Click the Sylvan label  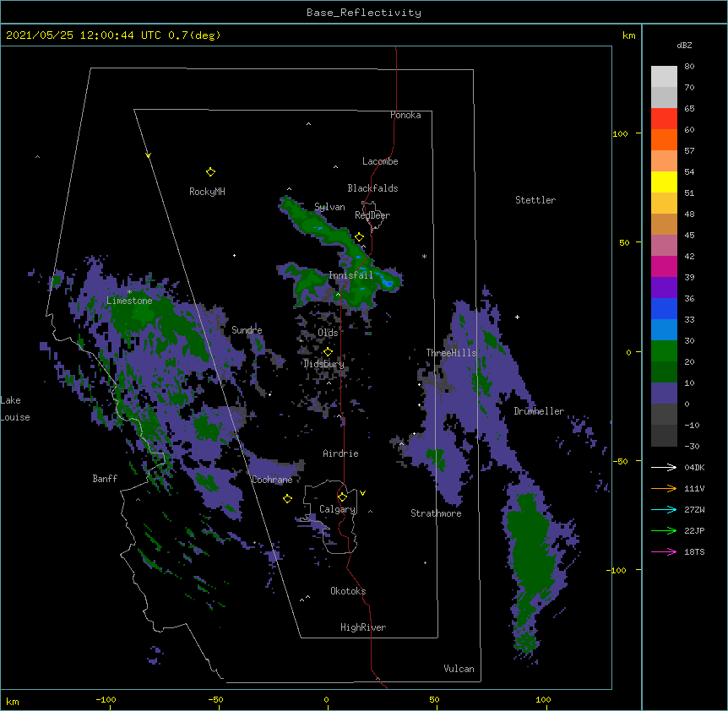[x=329, y=207]
